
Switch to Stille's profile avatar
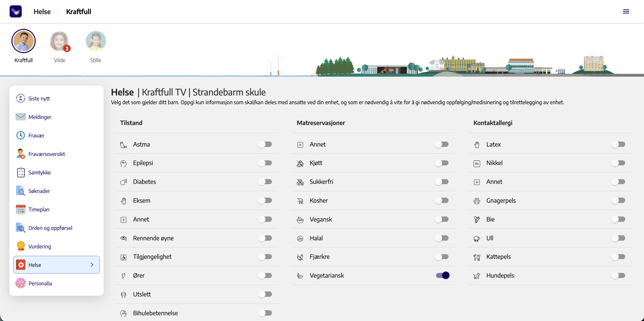[x=96, y=41]
